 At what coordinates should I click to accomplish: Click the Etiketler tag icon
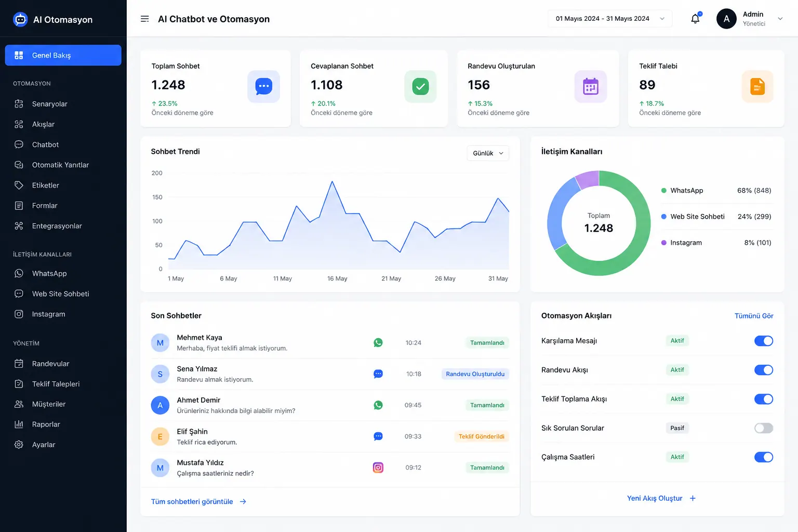(x=19, y=185)
